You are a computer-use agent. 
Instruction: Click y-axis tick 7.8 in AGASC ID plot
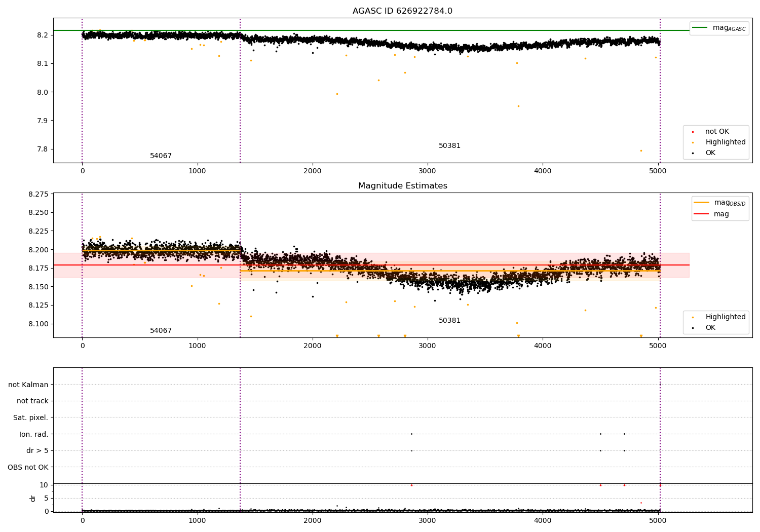coord(43,149)
